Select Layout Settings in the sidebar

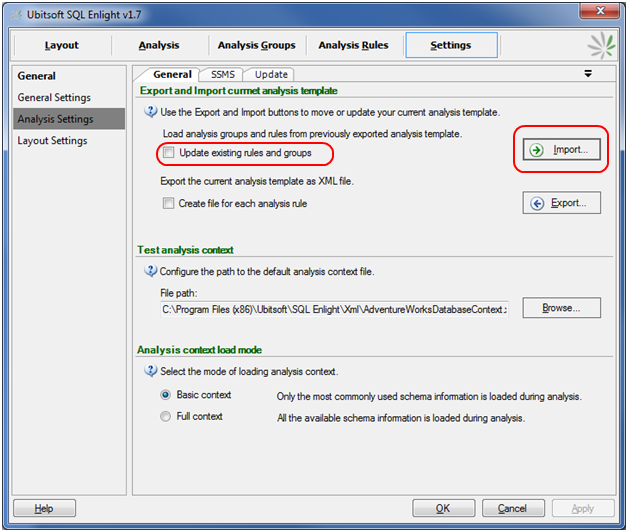click(x=52, y=141)
